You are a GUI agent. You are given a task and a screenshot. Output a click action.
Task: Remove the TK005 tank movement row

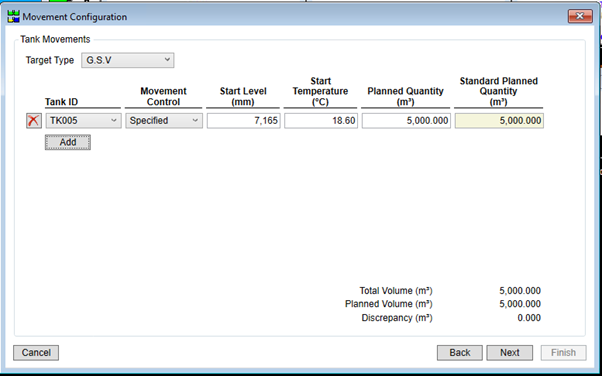(34, 121)
